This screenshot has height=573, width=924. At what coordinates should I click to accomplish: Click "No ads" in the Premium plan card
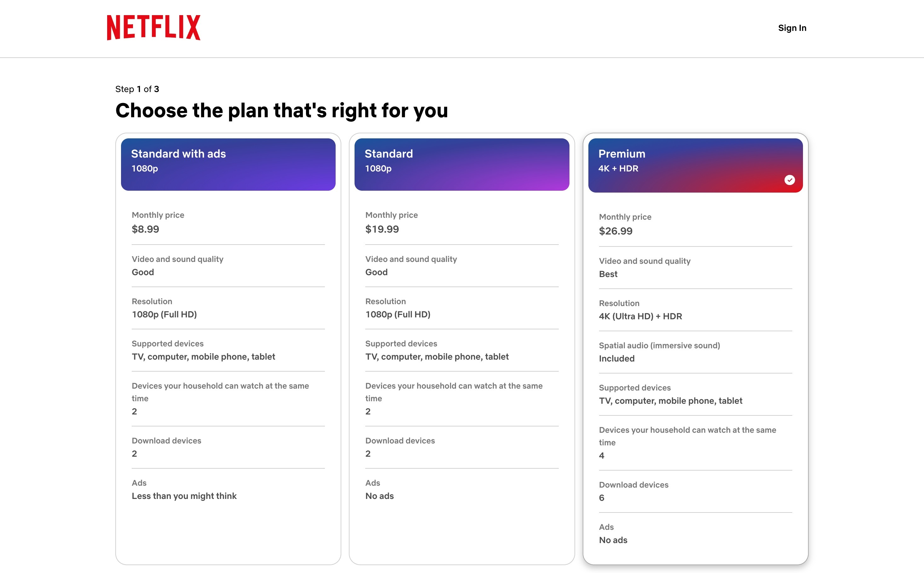tap(613, 540)
